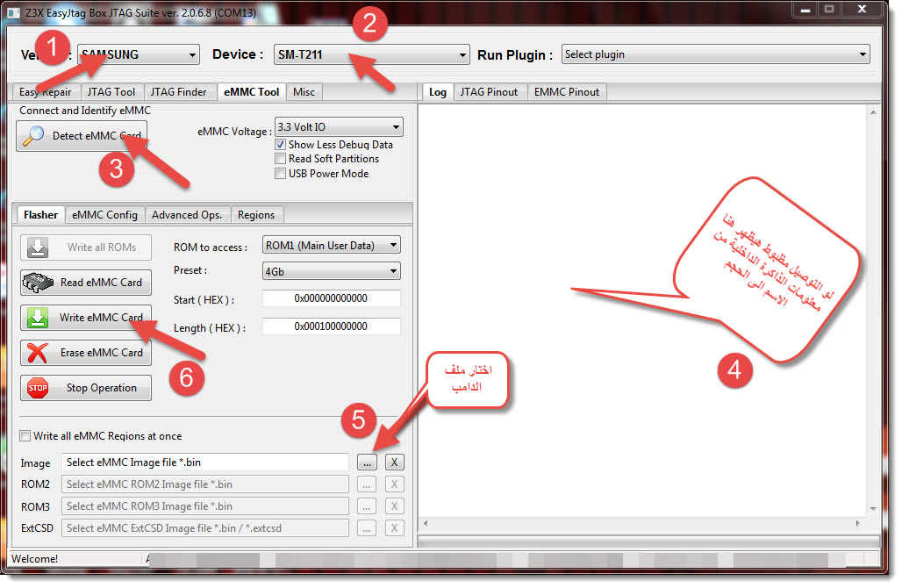Clear the ExtCSD file path
902x588 pixels.
(x=394, y=527)
